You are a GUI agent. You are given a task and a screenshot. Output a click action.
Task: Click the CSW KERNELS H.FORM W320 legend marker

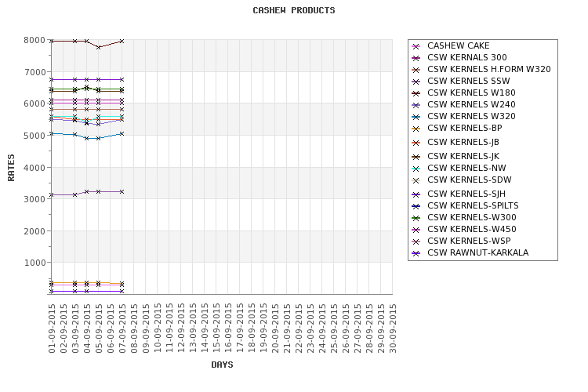416,70
